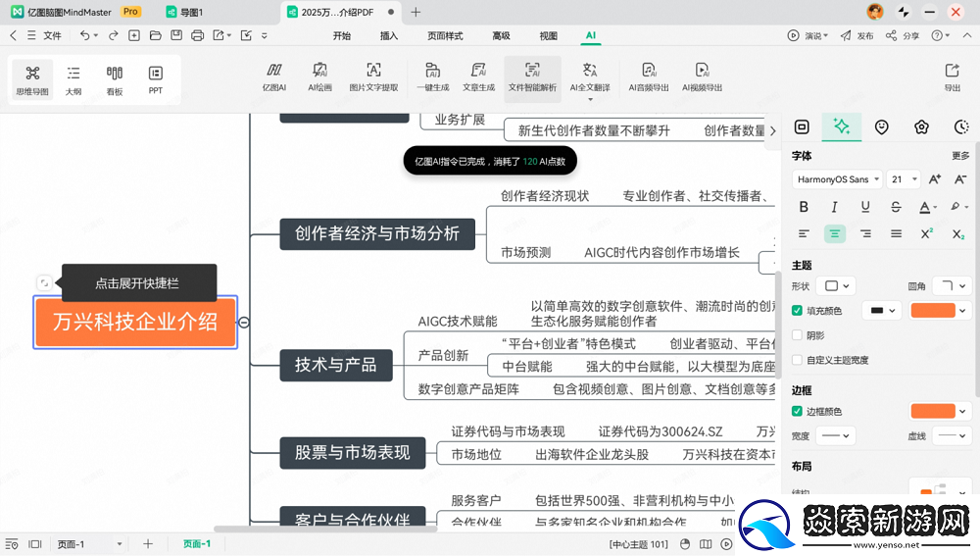
Task: Open the topic format panel tab
Action: (802, 126)
